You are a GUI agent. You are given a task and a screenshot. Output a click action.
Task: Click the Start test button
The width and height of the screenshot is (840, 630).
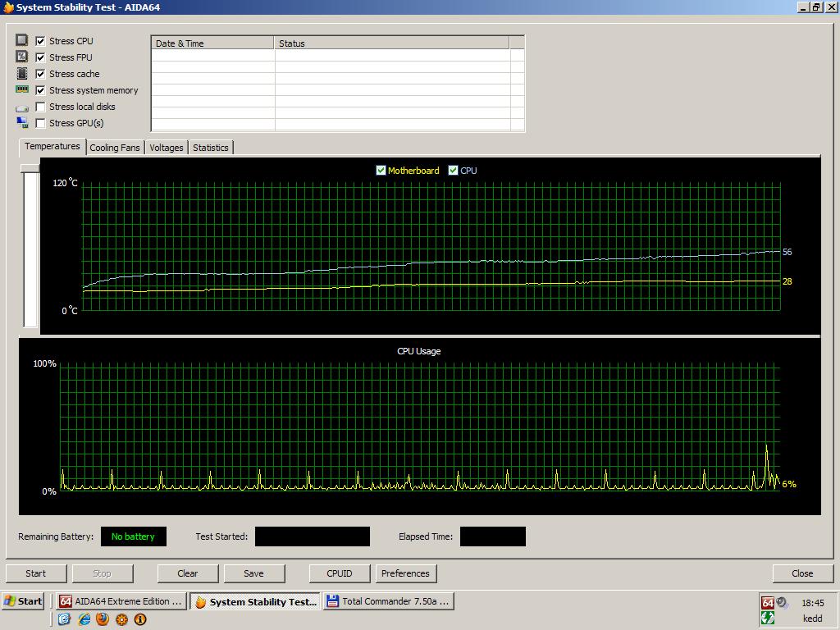point(36,573)
